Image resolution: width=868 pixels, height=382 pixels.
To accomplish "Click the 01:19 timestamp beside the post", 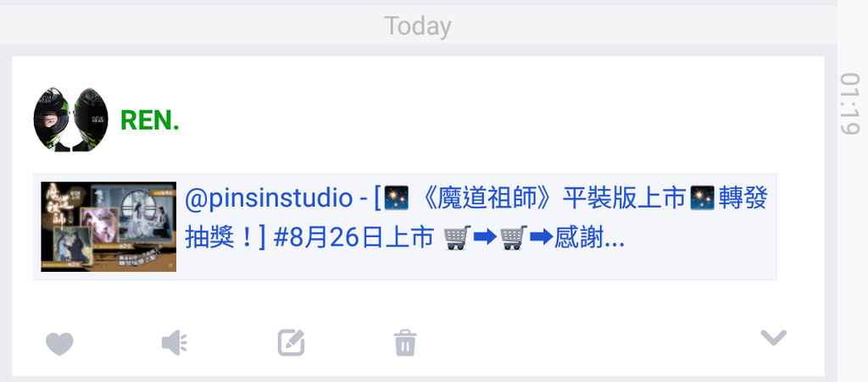I will [849, 103].
